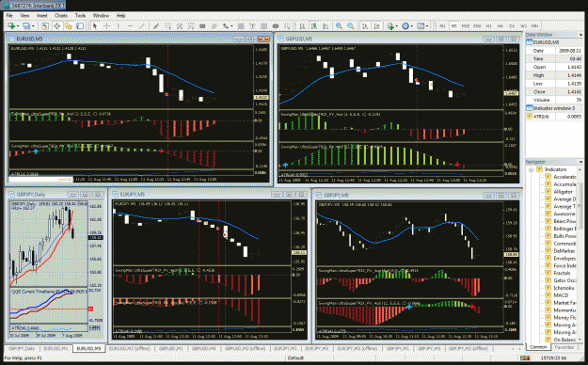This screenshot has width=588, height=365.
Task: Click the Default profile in status bar
Action: click(x=295, y=357)
